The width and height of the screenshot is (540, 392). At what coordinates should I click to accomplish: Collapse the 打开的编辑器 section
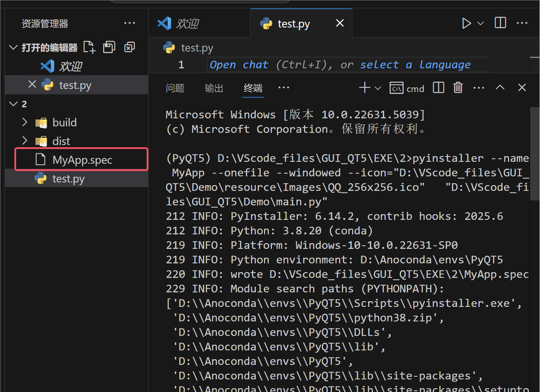point(13,47)
